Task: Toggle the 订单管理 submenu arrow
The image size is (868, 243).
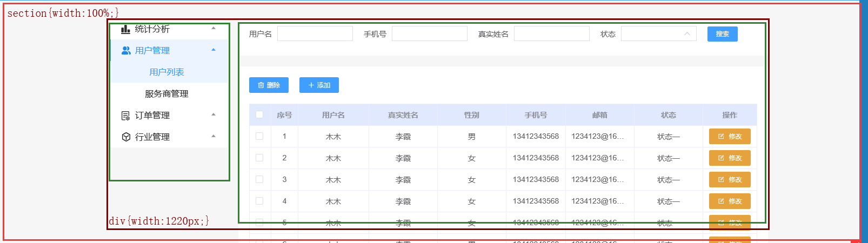Action: click(213, 114)
